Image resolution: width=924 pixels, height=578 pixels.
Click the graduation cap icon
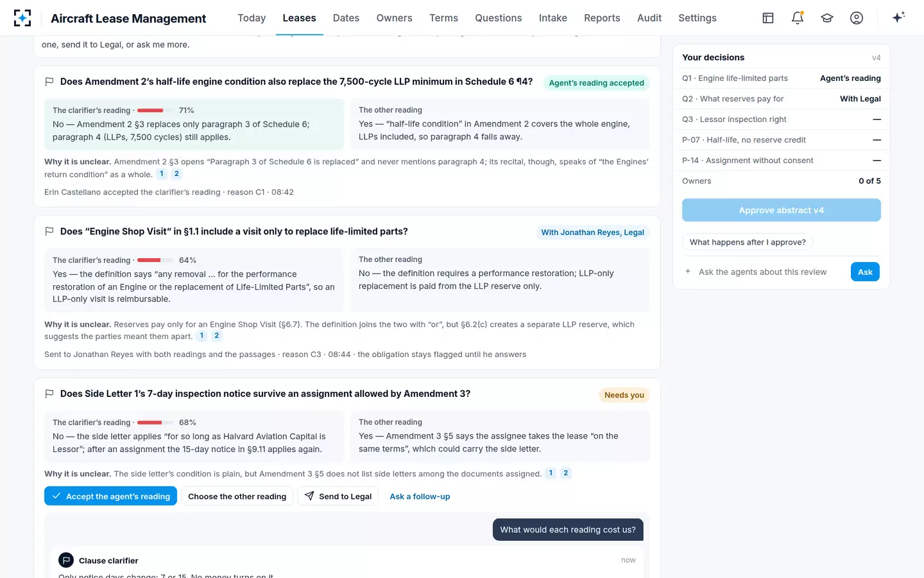tap(827, 18)
